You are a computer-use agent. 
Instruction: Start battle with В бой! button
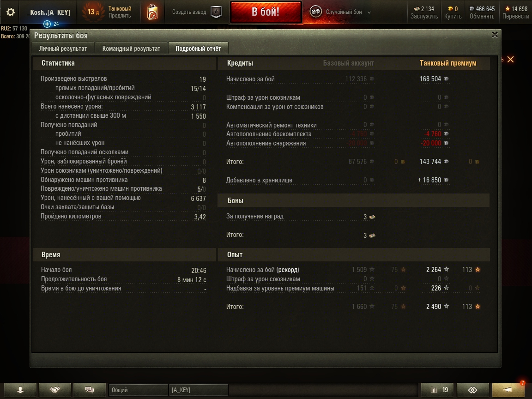[266, 12]
